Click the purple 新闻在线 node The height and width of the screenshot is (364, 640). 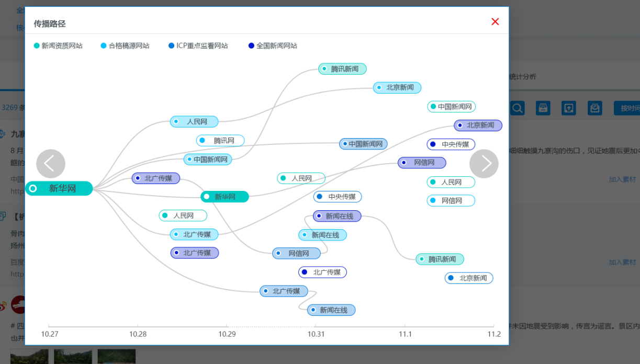click(x=337, y=216)
